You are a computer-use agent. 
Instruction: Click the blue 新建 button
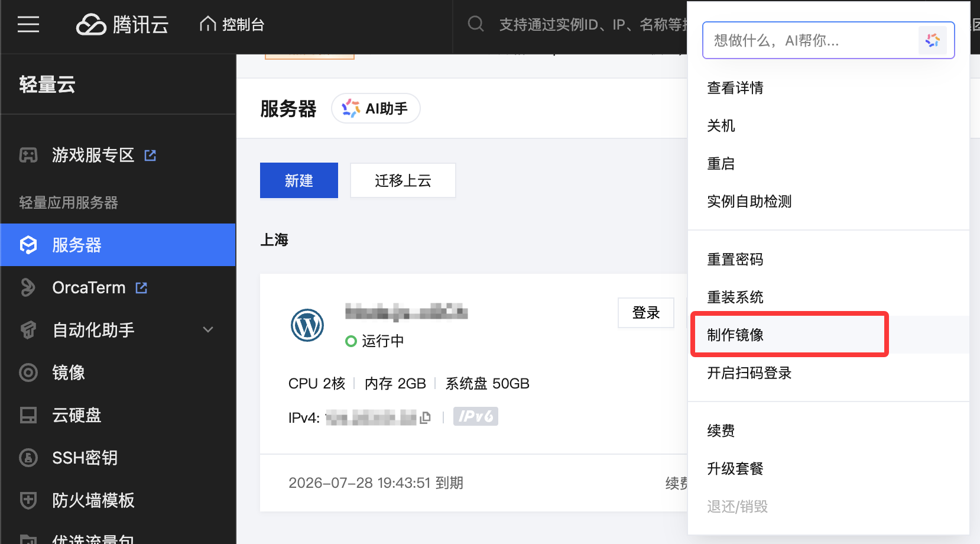coord(299,180)
